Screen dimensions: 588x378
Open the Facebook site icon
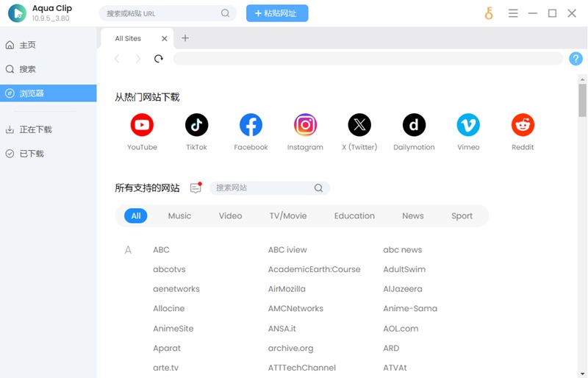[x=251, y=125]
